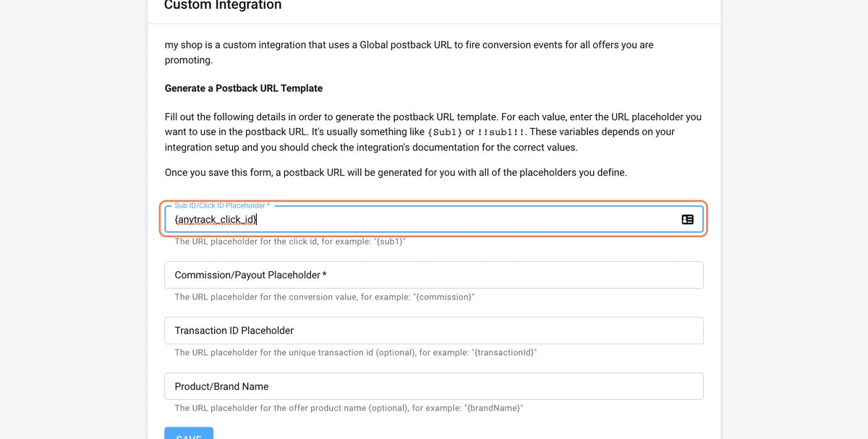Activate the Product/Brand Name input field

coord(434,386)
